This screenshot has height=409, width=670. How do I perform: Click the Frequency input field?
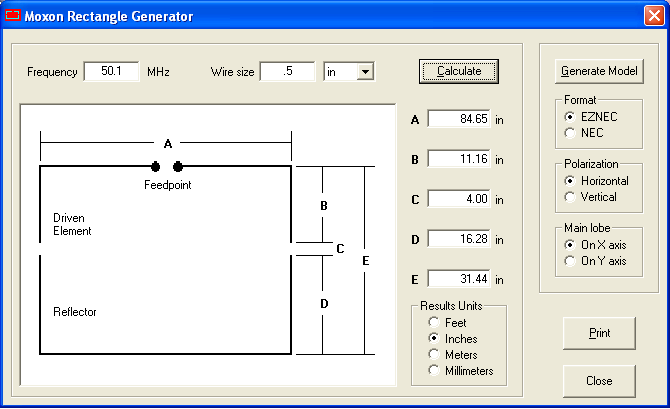pos(112,71)
